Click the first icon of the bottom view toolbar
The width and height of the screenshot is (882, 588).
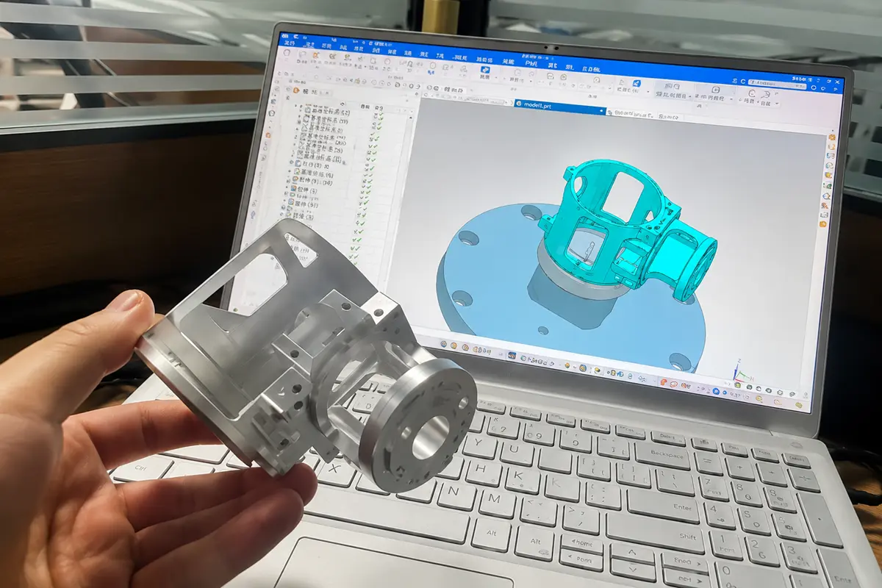tap(444, 344)
